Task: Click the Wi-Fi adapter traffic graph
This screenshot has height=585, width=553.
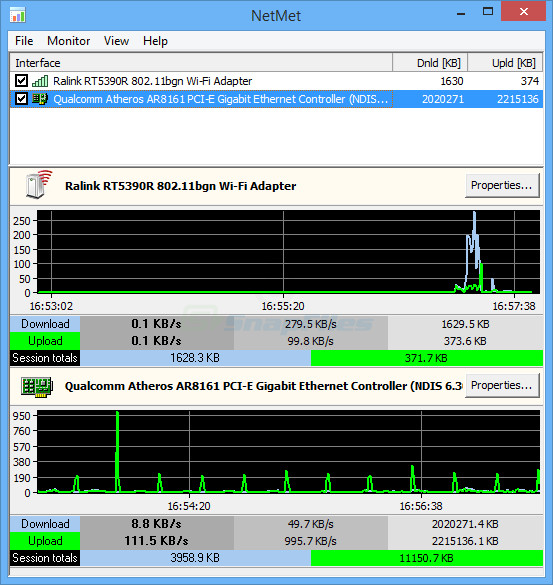Action: (288, 252)
